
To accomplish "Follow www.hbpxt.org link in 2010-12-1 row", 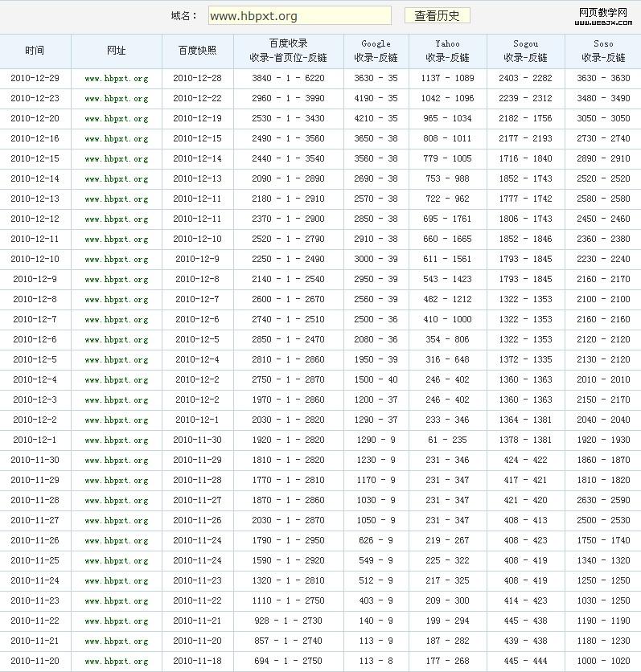I will [x=117, y=440].
